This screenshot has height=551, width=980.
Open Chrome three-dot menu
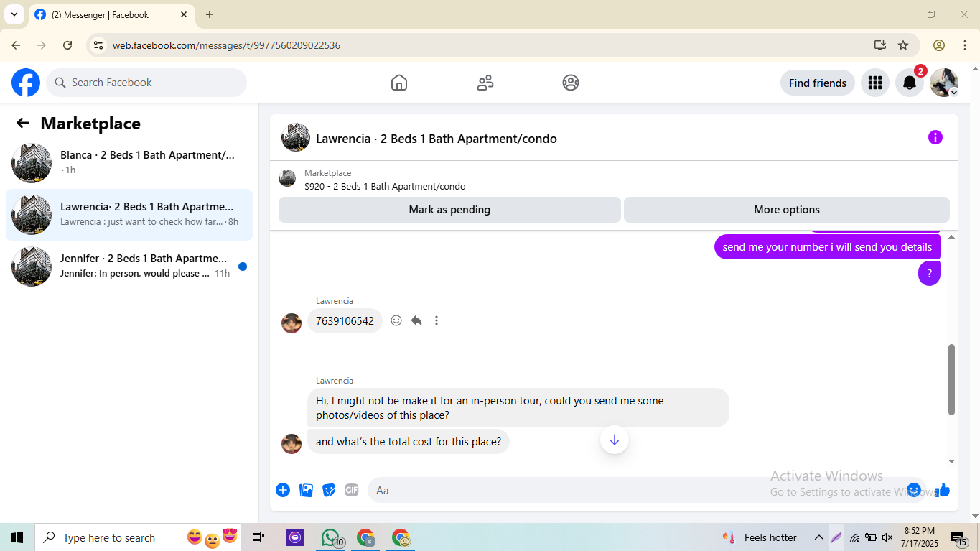(x=965, y=45)
